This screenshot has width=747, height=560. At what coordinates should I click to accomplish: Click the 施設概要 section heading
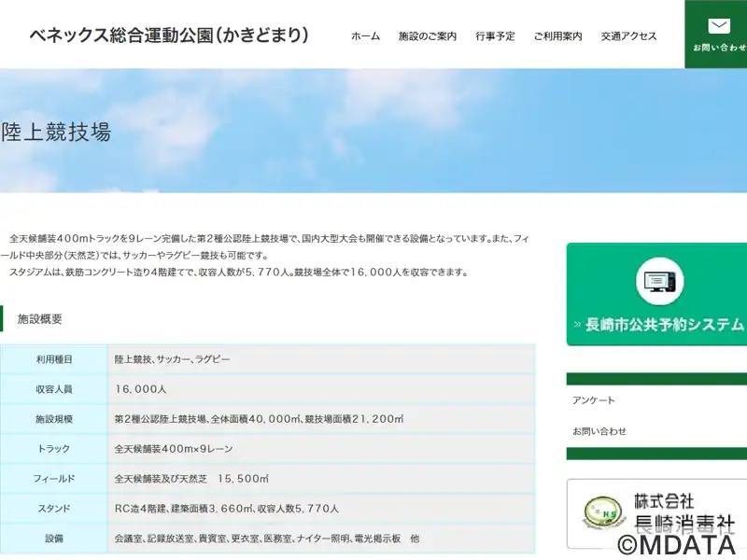(x=40, y=319)
